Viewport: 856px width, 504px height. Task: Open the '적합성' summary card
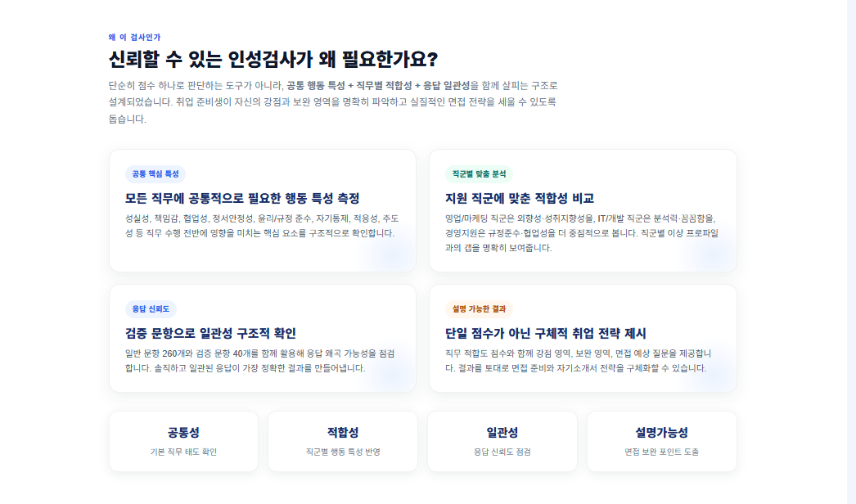tap(343, 441)
